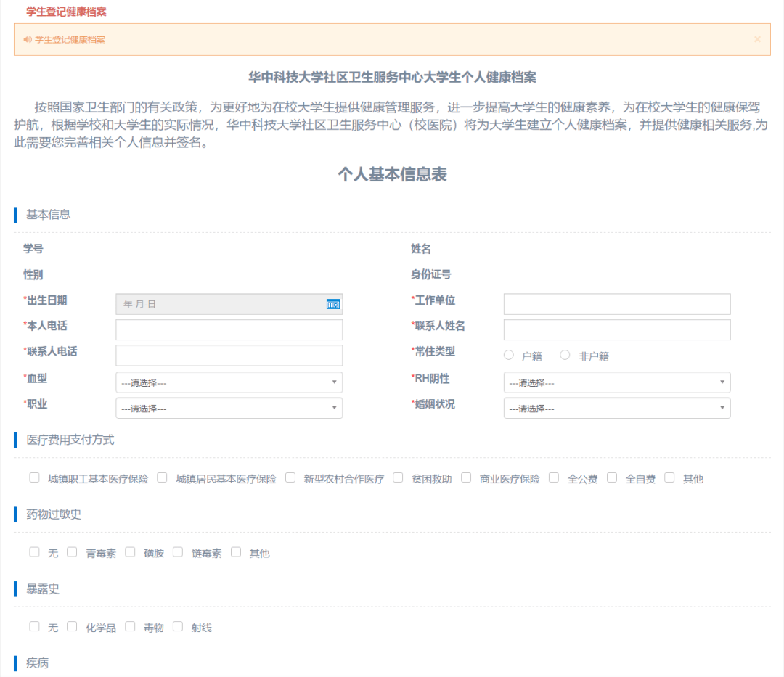Tick the 商业医疗保险 checkbox
The width and height of the screenshot is (784, 677).
(x=466, y=477)
